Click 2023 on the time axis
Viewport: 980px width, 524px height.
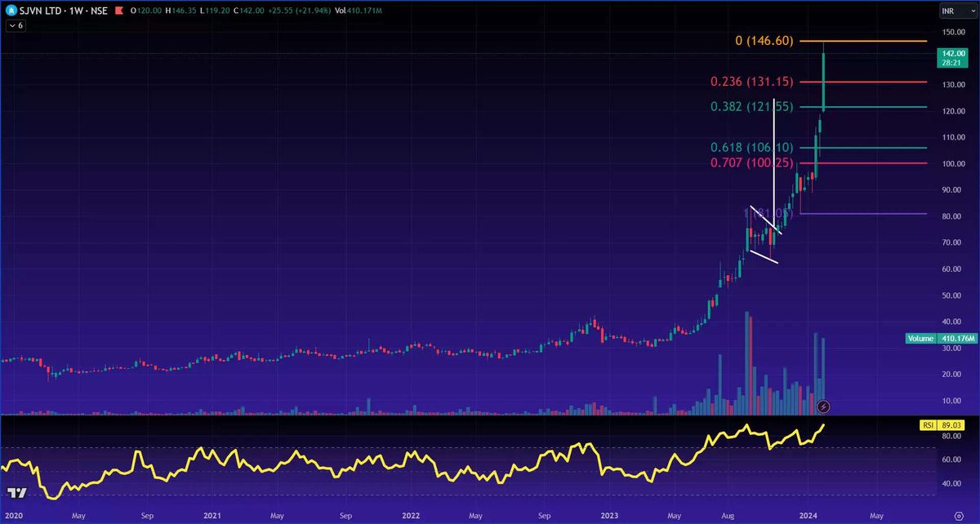click(609, 516)
